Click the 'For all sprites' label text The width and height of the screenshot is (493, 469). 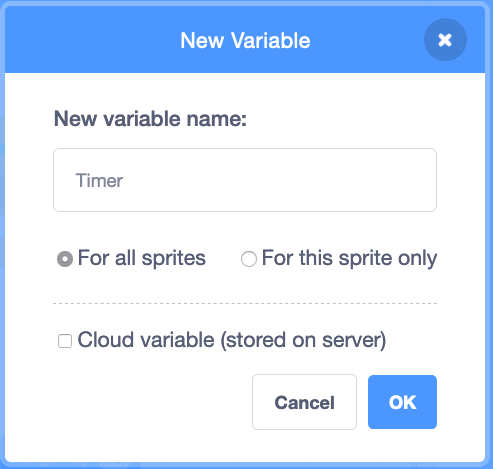coord(142,258)
